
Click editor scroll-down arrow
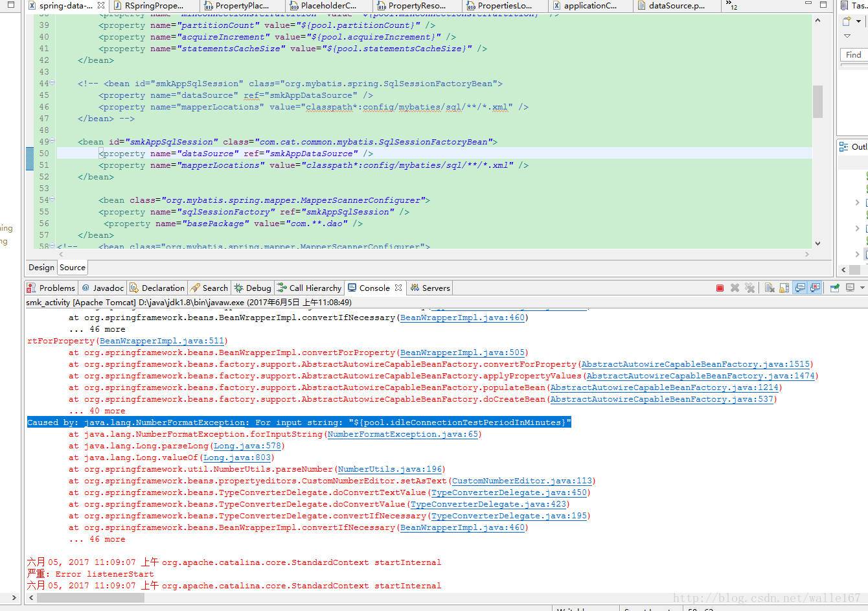tap(817, 244)
